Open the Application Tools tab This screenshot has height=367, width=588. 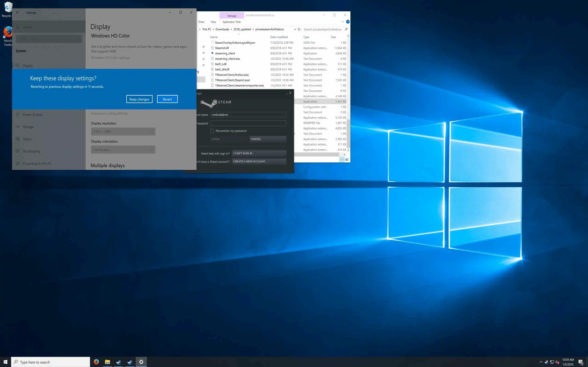(232, 22)
